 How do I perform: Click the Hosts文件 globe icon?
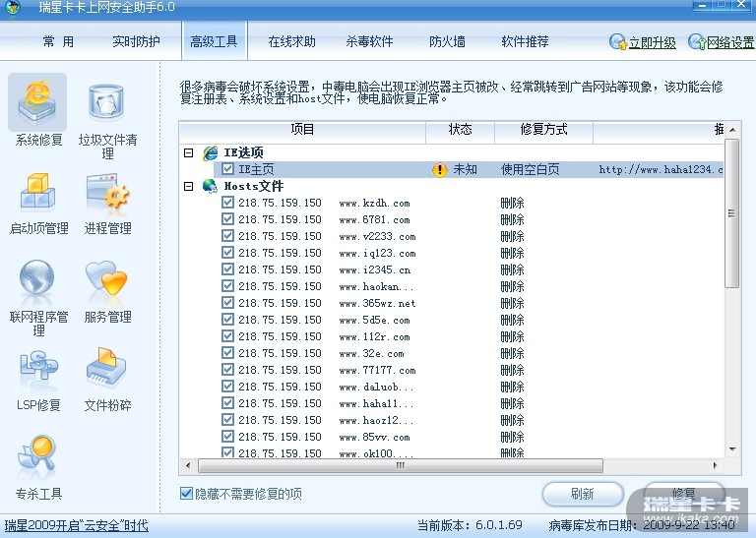(x=210, y=186)
